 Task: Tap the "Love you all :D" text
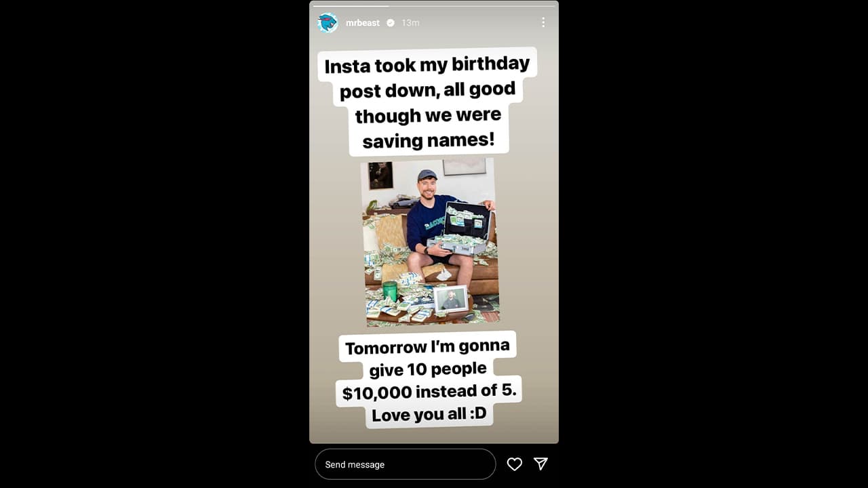(x=429, y=413)
